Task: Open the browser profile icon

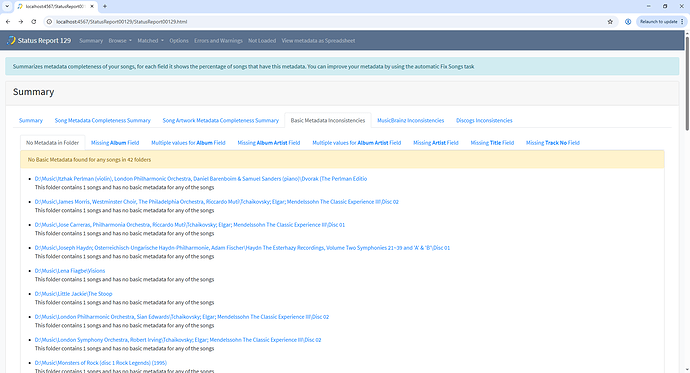Action: [x=628, y=22]
